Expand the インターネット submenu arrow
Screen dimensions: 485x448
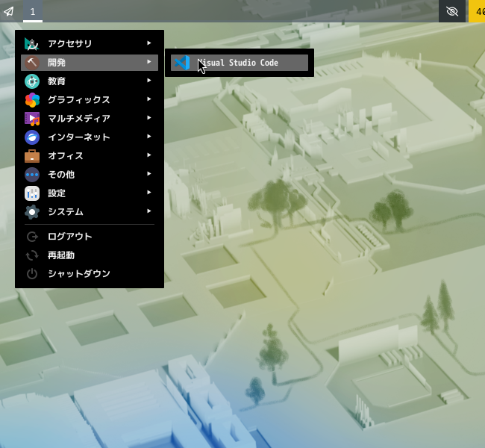(149, 136)
